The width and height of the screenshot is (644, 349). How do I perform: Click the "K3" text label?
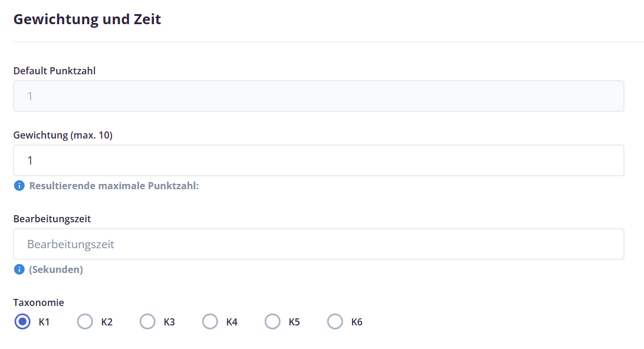tap(169, 322)
